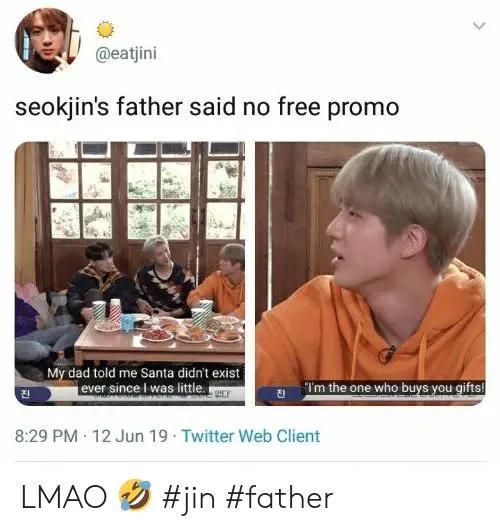Viewport: 500px width, 531px height.
Task: Open the #jin hashtag
Action: pos(189,498)
